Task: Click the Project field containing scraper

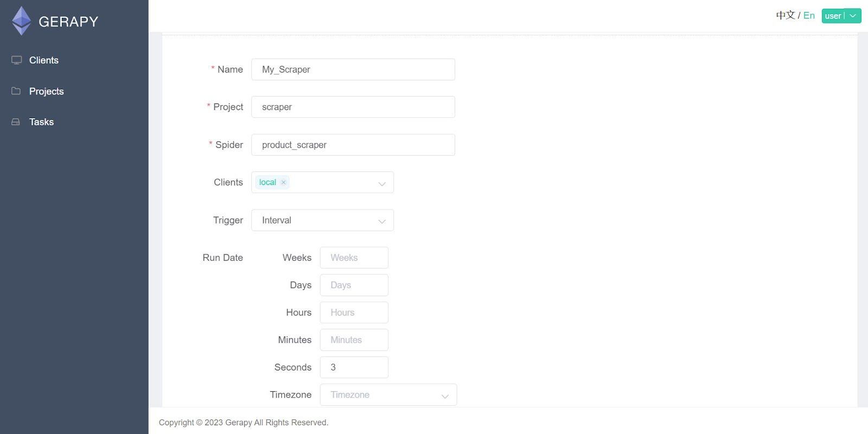Action: tap(353, 107)
